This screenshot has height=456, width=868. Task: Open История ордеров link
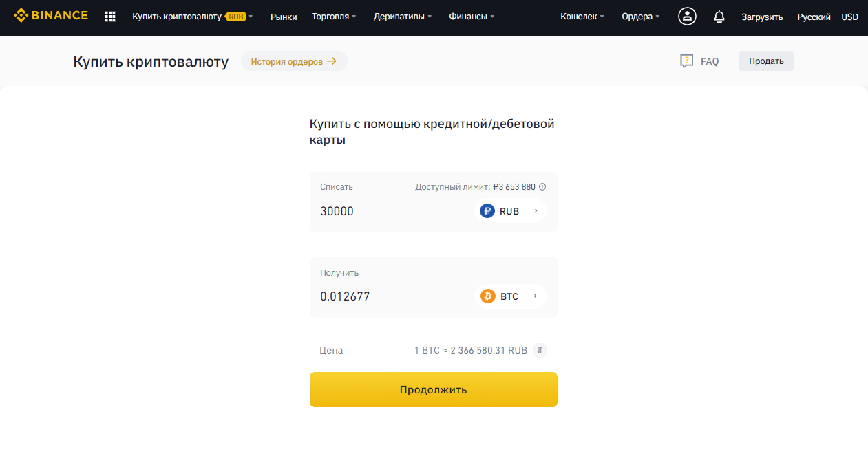click(x=294, y=61)
